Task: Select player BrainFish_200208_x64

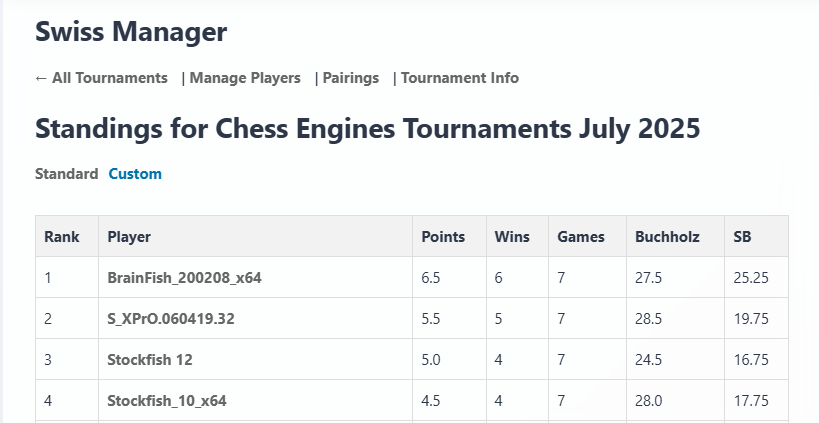Action: (x=184, y=277)
